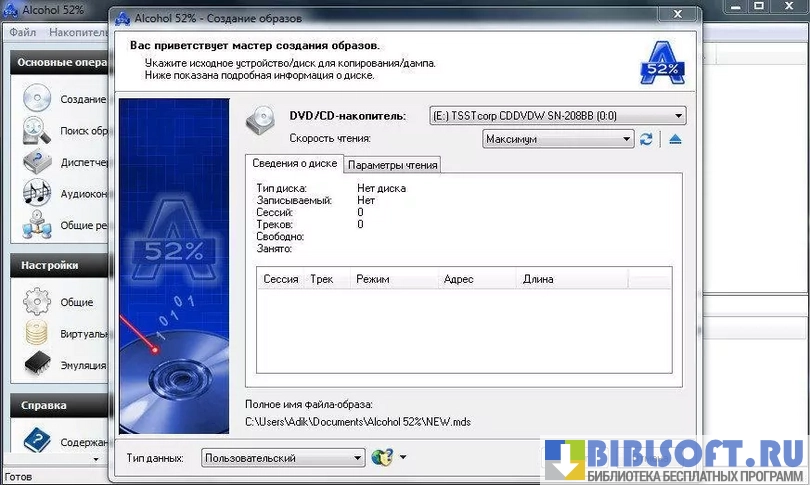The image size is (810, 485).
Task: Click the Диспетчер drive icon in sidebar
Action: point(37,161)
